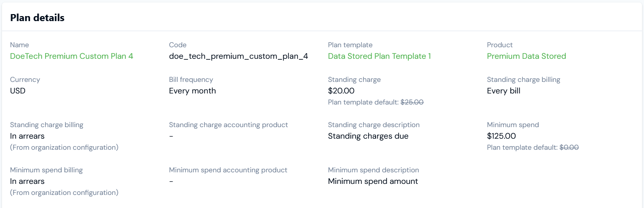
Task: Click the Minimum spend accounting product label
Action: click(228, 170)
